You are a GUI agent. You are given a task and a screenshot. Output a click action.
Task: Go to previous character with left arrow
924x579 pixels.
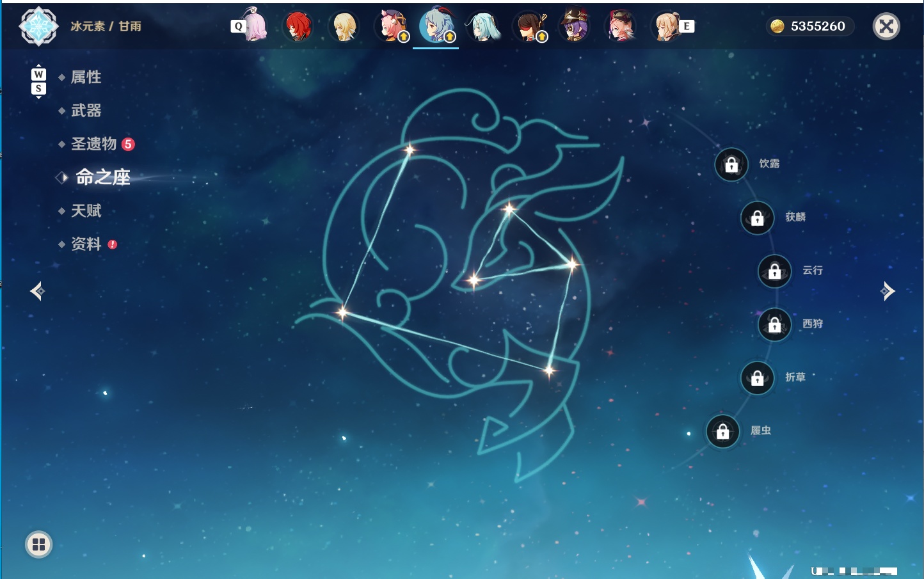coord(37,291)
